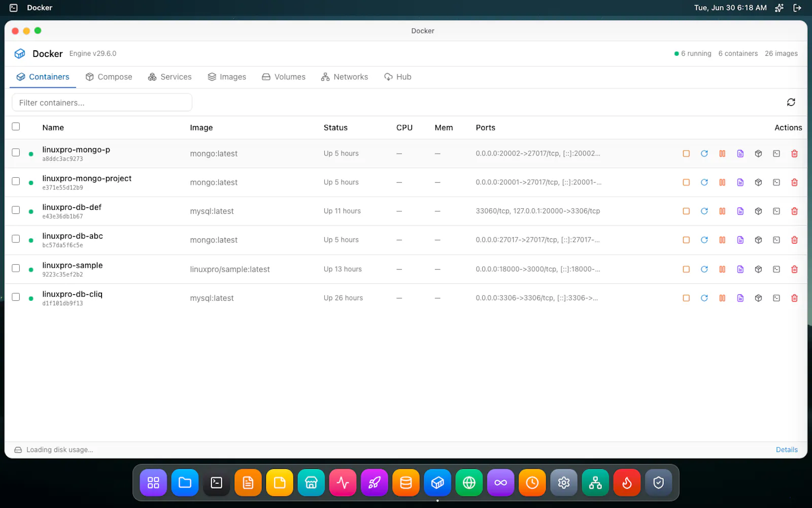Check the linuxpro-db-abc row checkbox
812x508 pixels.
[16, 239]
